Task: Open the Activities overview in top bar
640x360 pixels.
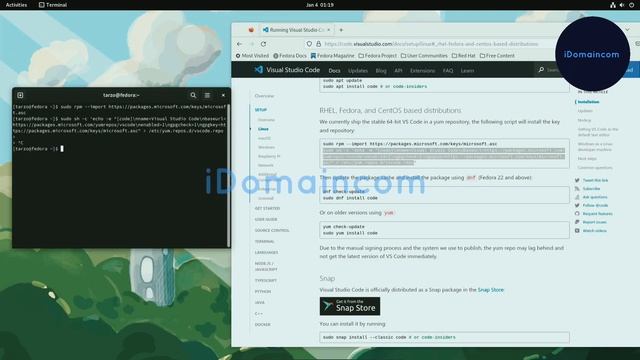Action: click(x=16, y=5)
